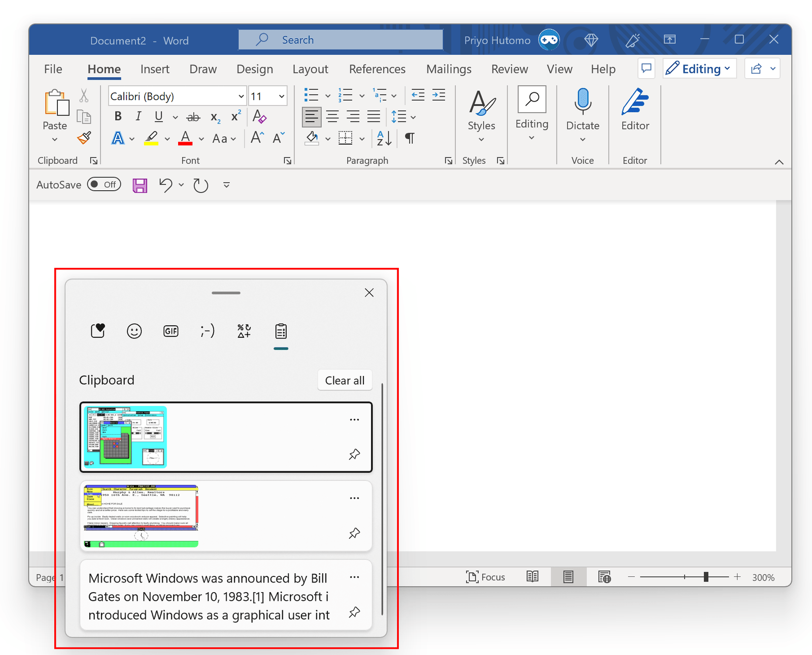This screenshot has width=812, height=655.
Task: Enable Align Right paragraph alignment
Action: tap(353, 117)
